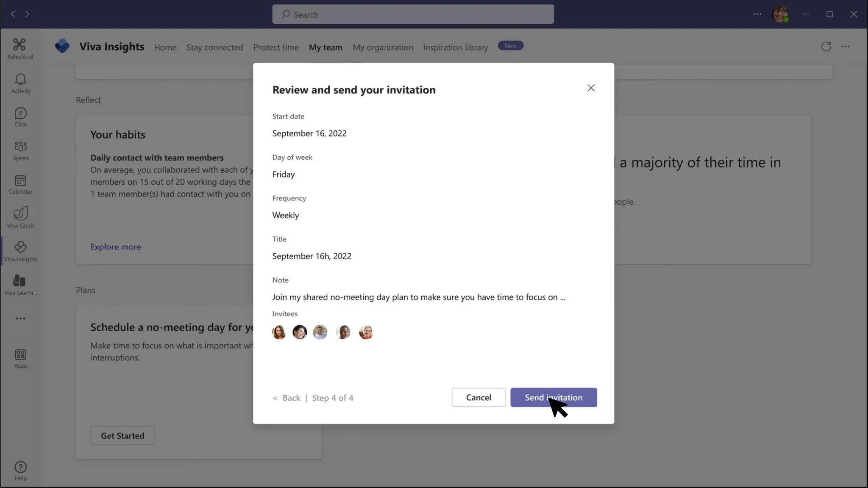Open the Activity bell icon
This screenshot has height=488, width=868.
point(20,83)
